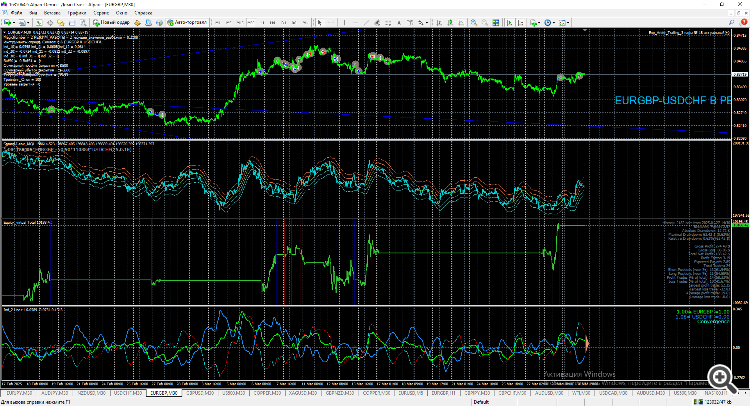Open the MetaEditor icon after Новый ордер

(137, 22)
